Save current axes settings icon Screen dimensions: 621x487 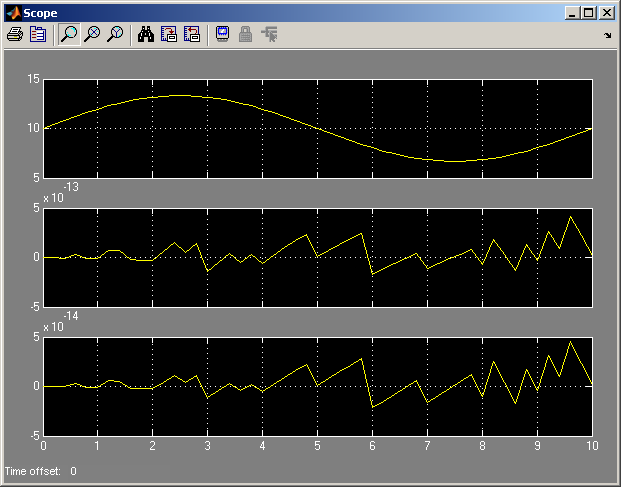pyautogui.click(x=169, y=34)
